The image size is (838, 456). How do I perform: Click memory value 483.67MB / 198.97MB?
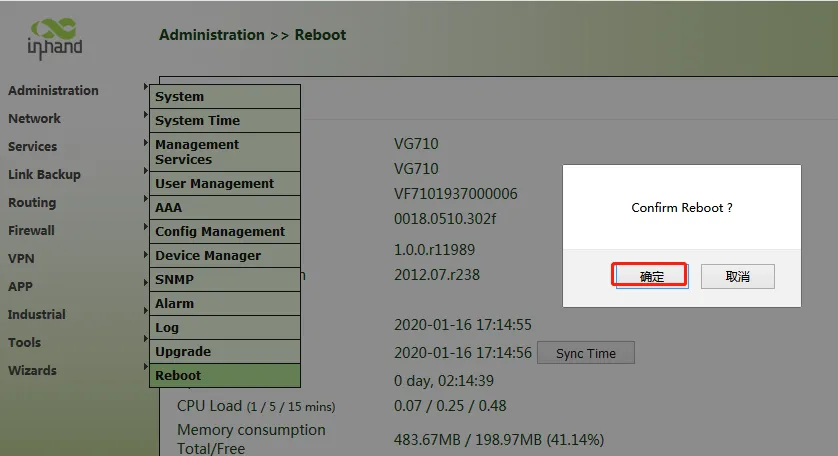499,440
